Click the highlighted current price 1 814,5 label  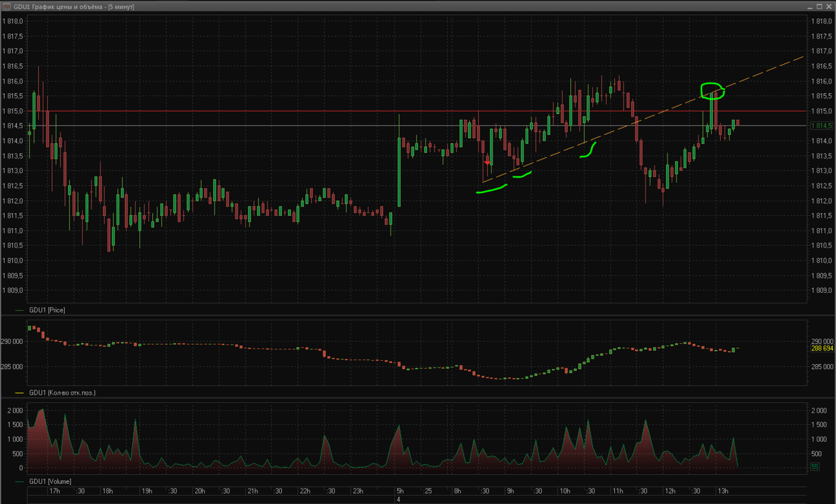821,126
